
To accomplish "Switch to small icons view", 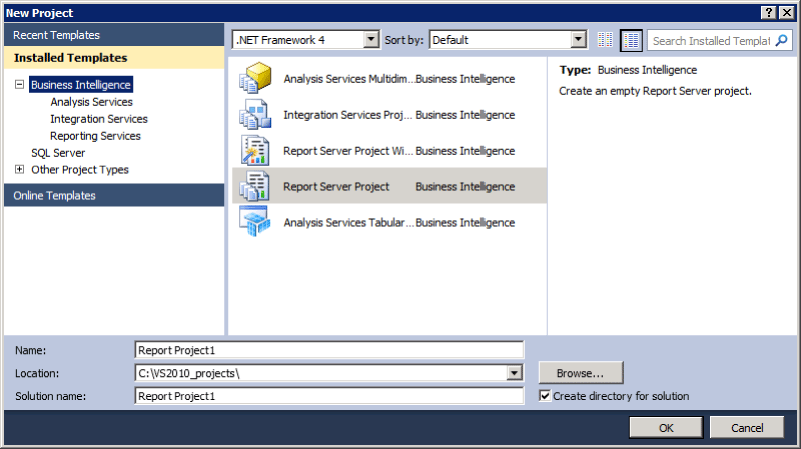I will click(605, 40).
